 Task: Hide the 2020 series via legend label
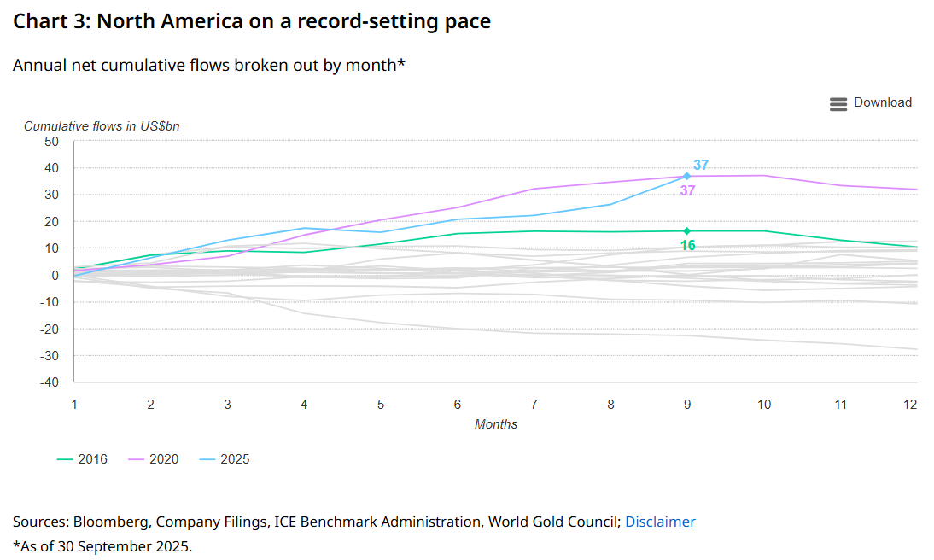pyautogui.click(x=164, y=459)
